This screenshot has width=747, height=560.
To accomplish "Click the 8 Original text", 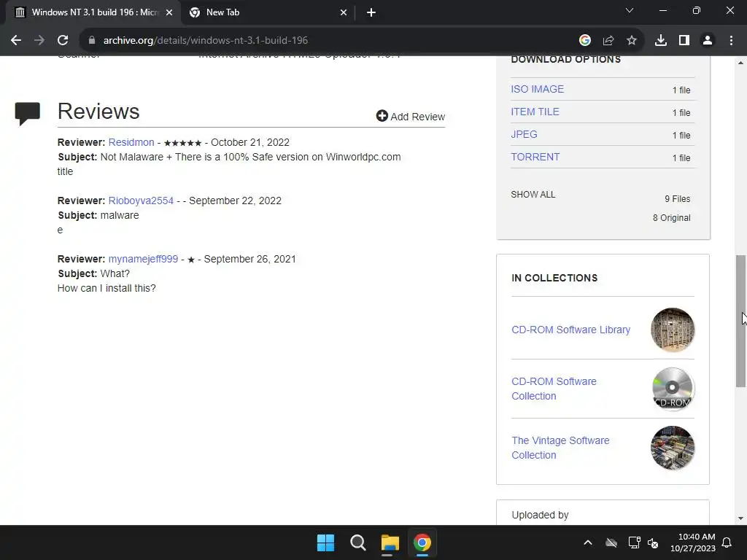I will point(671,217).
